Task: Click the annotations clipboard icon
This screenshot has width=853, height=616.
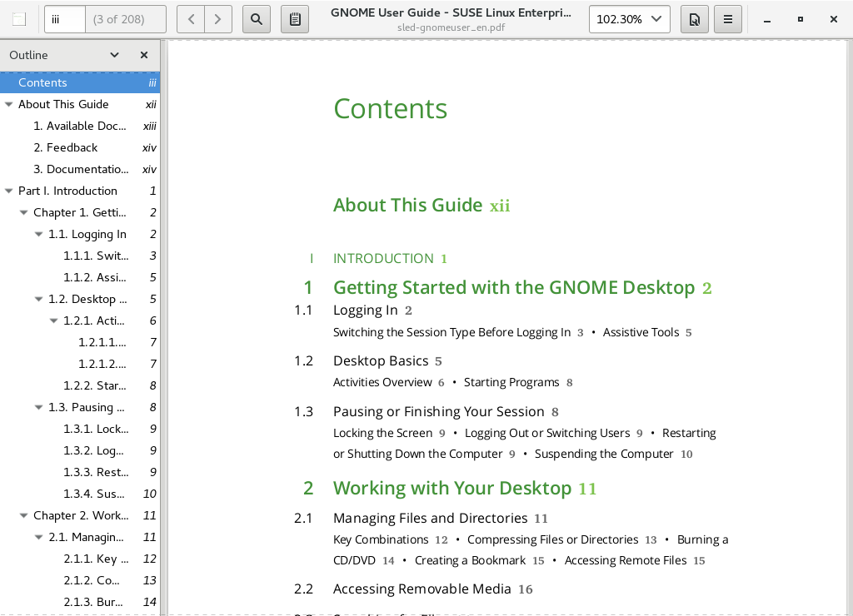Action: [x=295, y=19]
